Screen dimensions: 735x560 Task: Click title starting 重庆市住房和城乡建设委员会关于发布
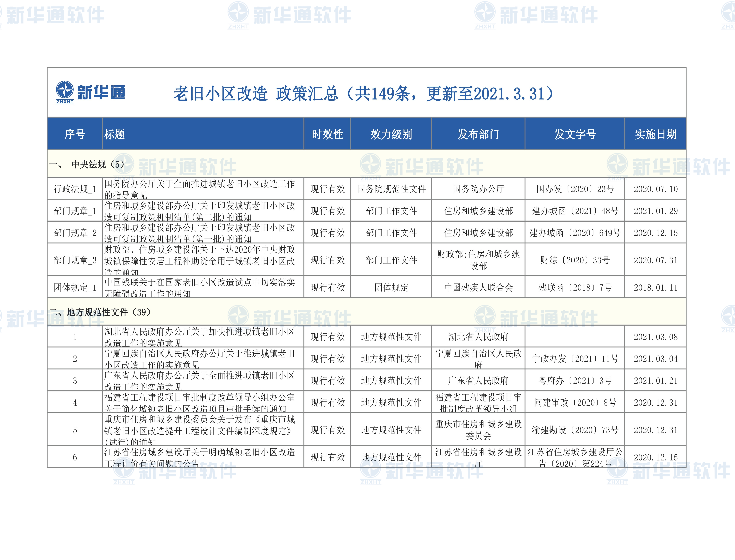point(200,430)
